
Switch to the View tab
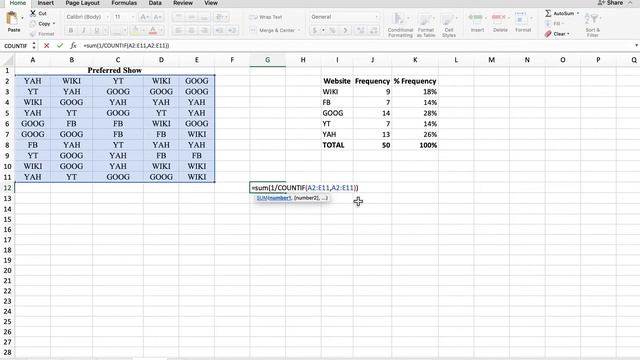tap(211, 3)
